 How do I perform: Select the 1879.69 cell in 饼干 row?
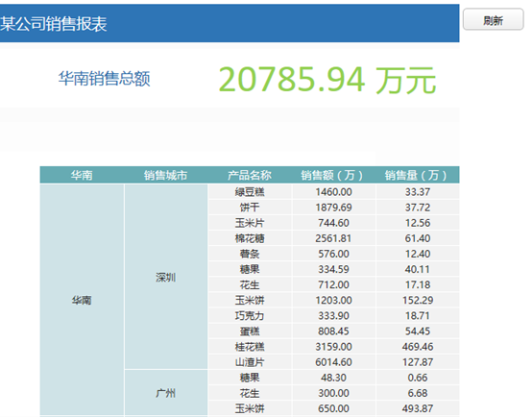pyautogui.click(x=334, y=208)
